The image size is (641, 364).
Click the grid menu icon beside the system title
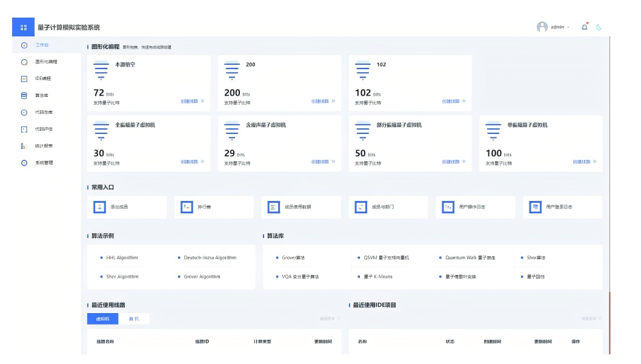[x=24, y=27]
